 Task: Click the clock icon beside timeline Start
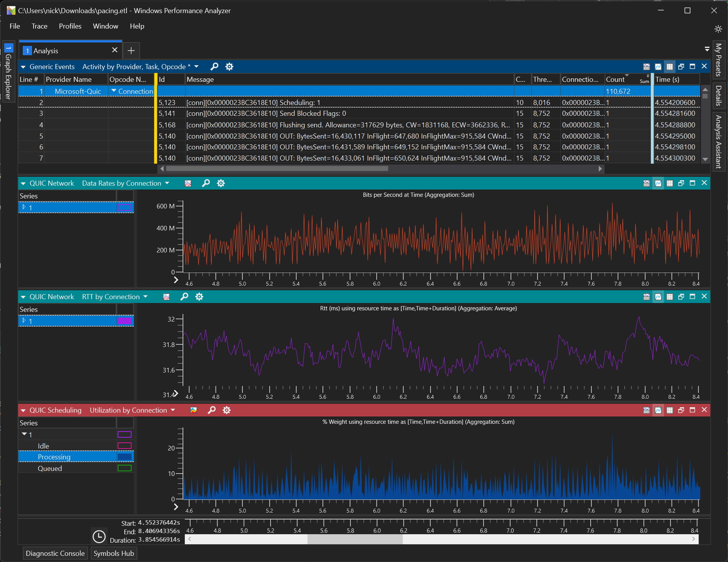click(99, 536)
